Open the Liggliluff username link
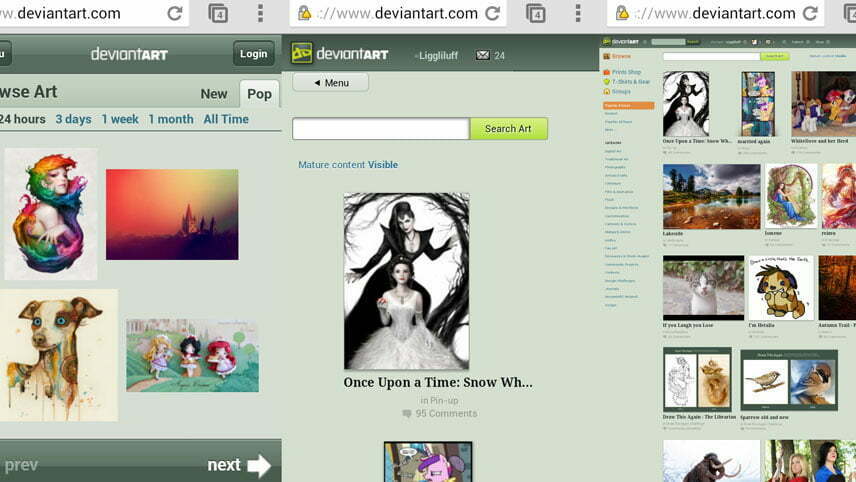The height and width of the screenshot is (482, 856). [x=436, y=55]
